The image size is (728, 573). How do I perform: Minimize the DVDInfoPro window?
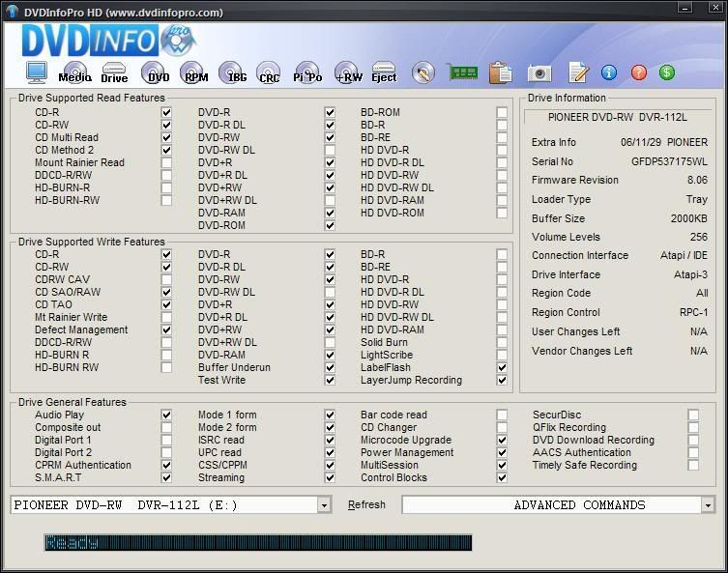pos(684,8)
